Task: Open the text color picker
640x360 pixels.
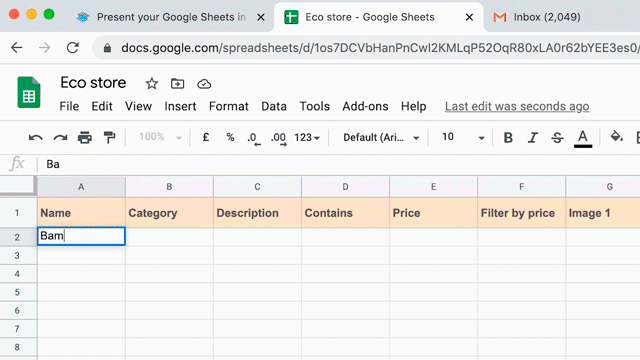Action: click(x=583, y=139)
